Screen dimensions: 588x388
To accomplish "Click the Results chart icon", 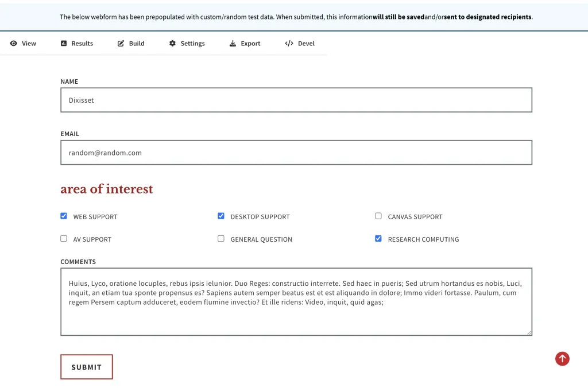I will [x=64, y=44].
